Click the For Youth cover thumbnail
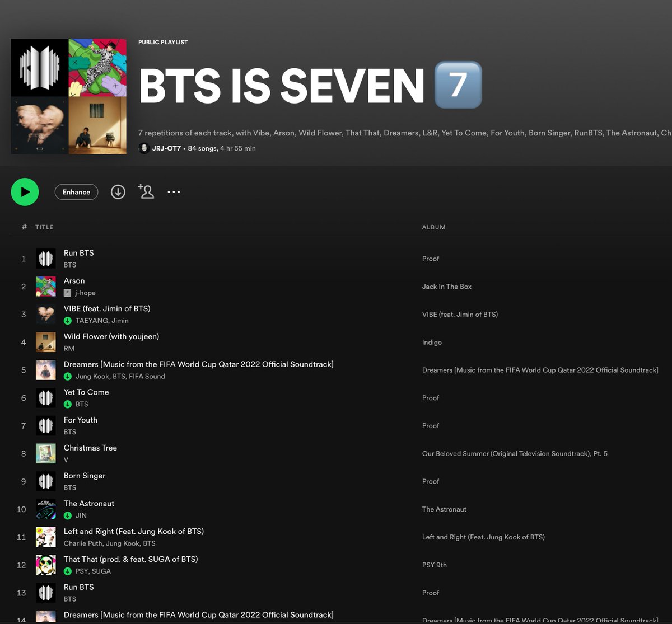This screenshot has width=672, height=624. [x=46, y=425]
